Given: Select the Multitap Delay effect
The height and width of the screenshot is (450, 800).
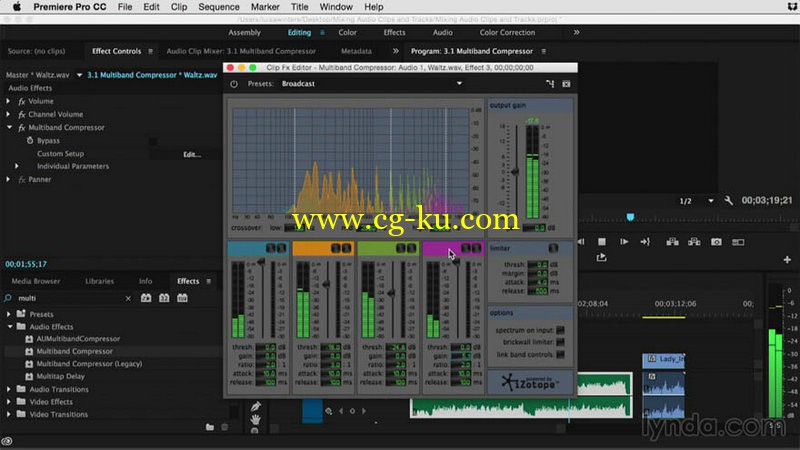Looking at the screenshot, I should pos(60,376).
